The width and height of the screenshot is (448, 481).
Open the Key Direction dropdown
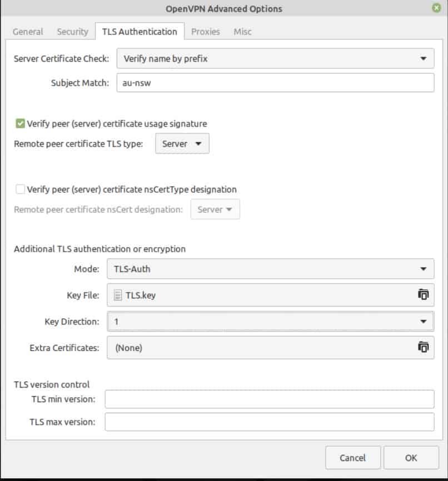pyautogui.click(x=271, y=322)
